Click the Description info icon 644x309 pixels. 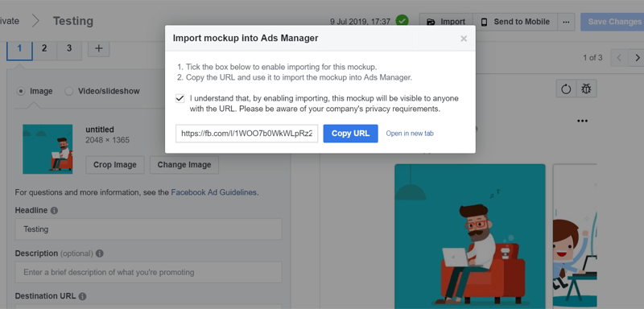99,253
